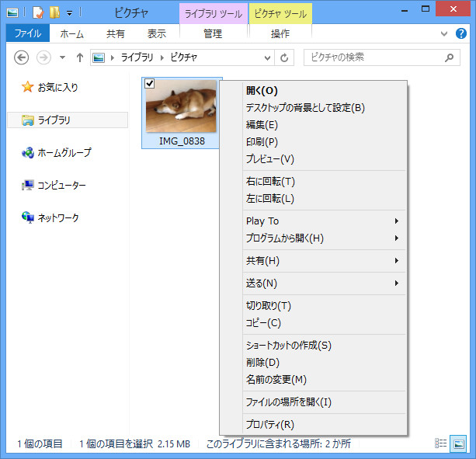Click the Pictures window system icon in title bar
The width and height of the screenshot is (476, 459).
click(x=12, y=12)
